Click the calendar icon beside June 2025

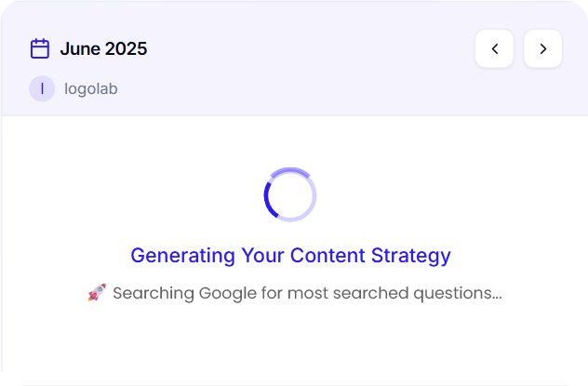(x=40, y=48)
